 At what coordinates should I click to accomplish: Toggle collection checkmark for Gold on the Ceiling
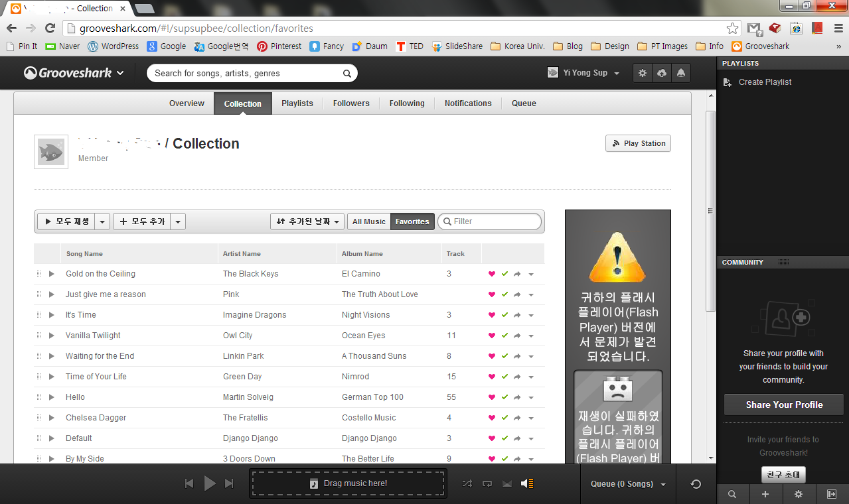pyautogui.click(x=504, y=274)
